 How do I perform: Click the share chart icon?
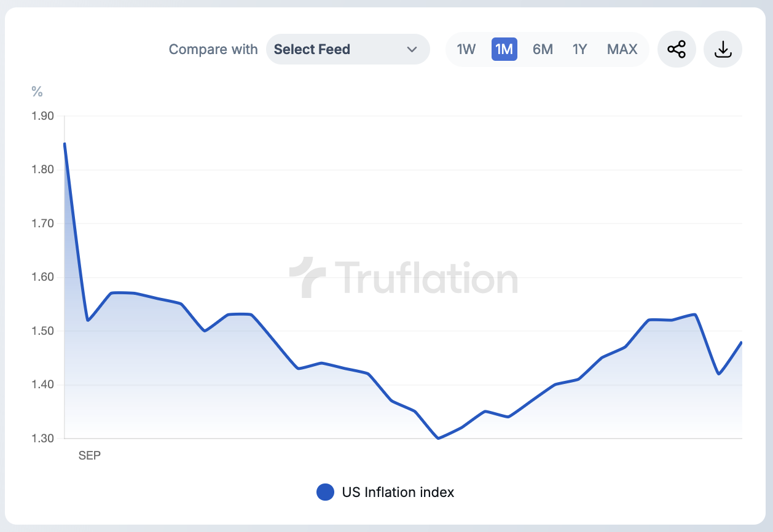tap(677, 49)
